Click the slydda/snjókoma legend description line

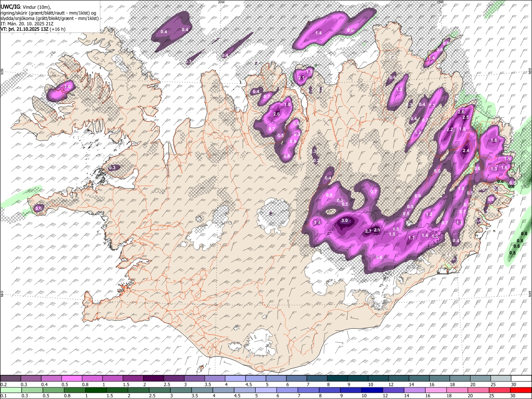pyautogui.click(x=49, y=18)
